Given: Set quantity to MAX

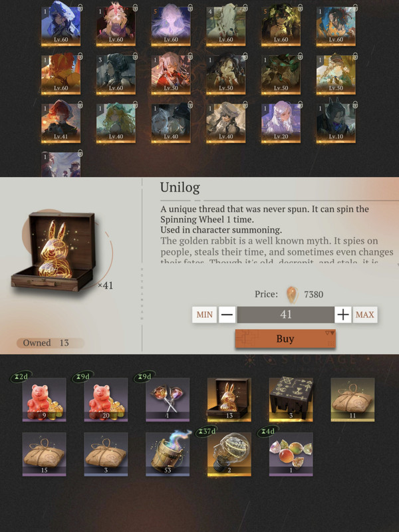Looking at the screenshot, I should tap(364, 315).
